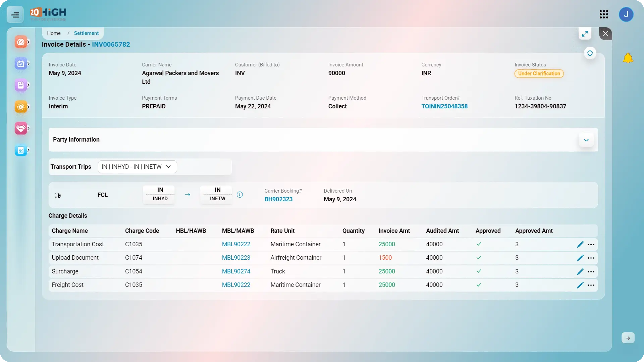Open the hamburger menu

click(x=15, y=15)
